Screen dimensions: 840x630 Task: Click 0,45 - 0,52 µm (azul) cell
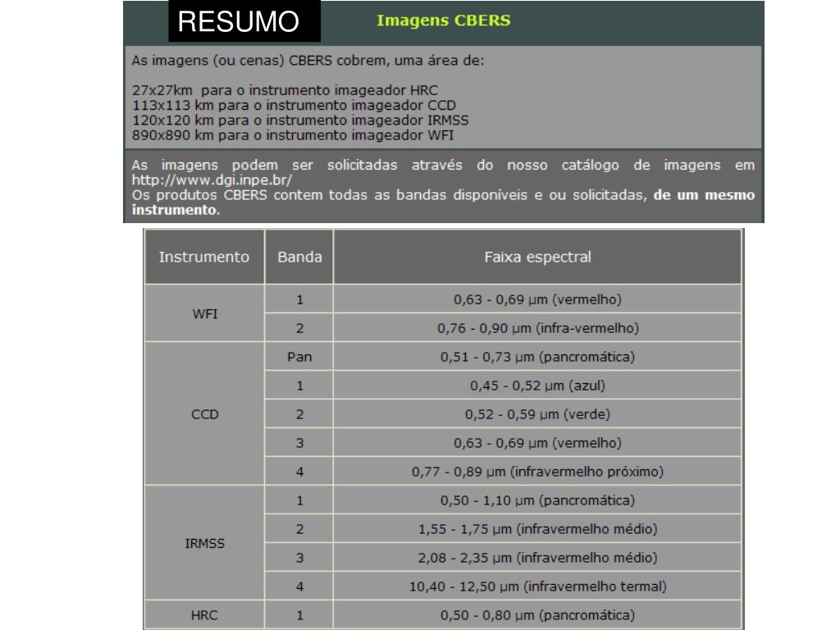537,386
